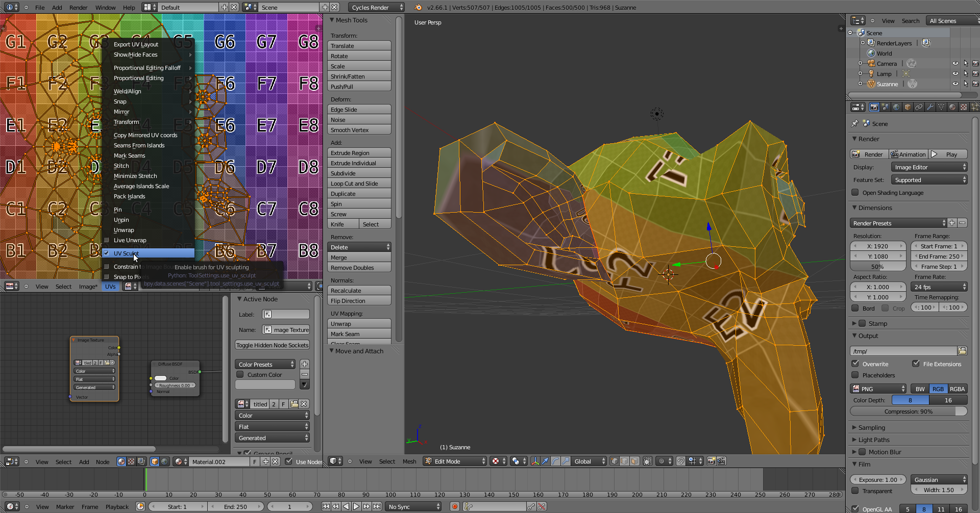Screen dimensions: 980x513
Task: Click the Extrude Region button
Action: point(359,153)
